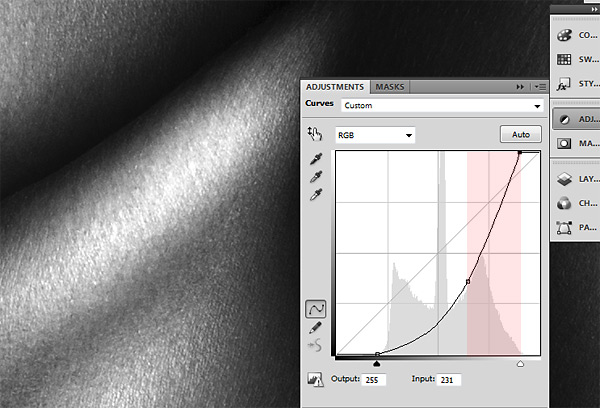Collapse Adjustments panel with double-arrow icon
The width and height of the screenshot is (600, 408).
coord(520,87)
